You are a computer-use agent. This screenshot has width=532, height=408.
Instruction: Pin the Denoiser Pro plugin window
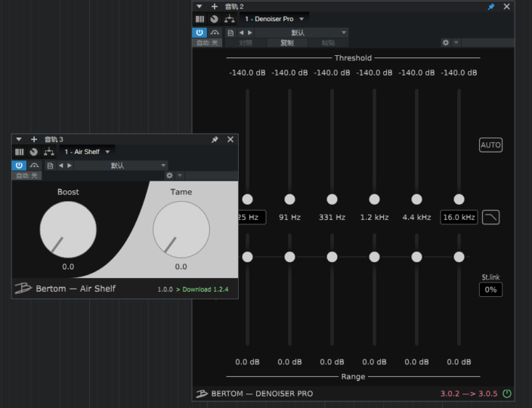(x=491, y=7)
